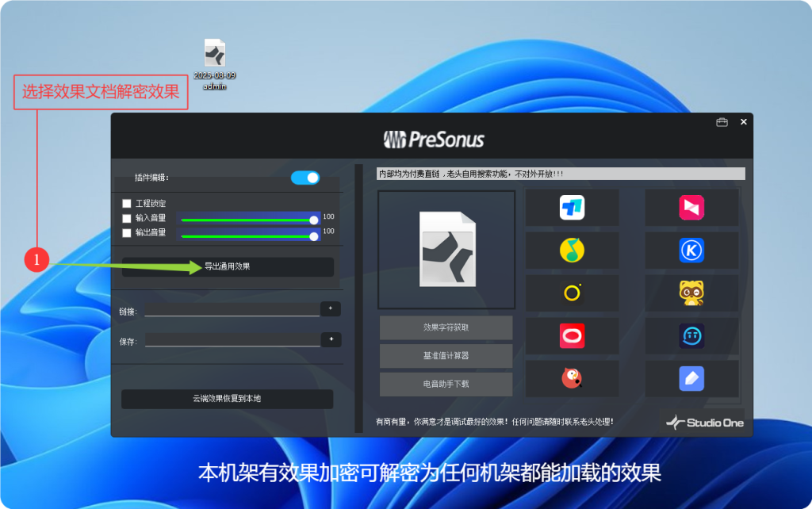
Task: Adjust the 输出音量 slider
Action: pyautogui.click(x=248, y=235)
